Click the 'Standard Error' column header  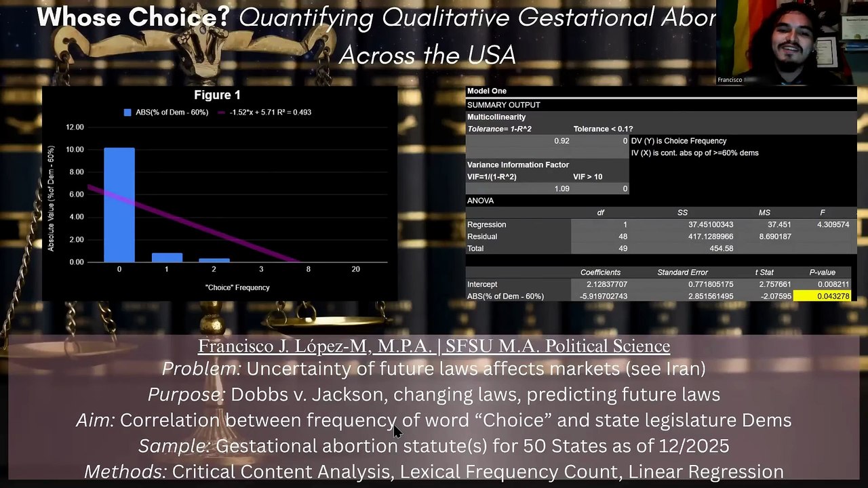coord(682,272)
